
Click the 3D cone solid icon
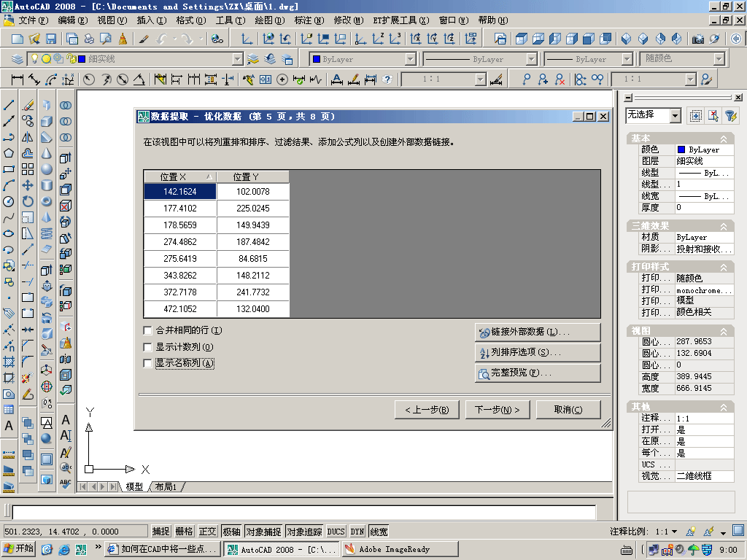coord(47,153)
